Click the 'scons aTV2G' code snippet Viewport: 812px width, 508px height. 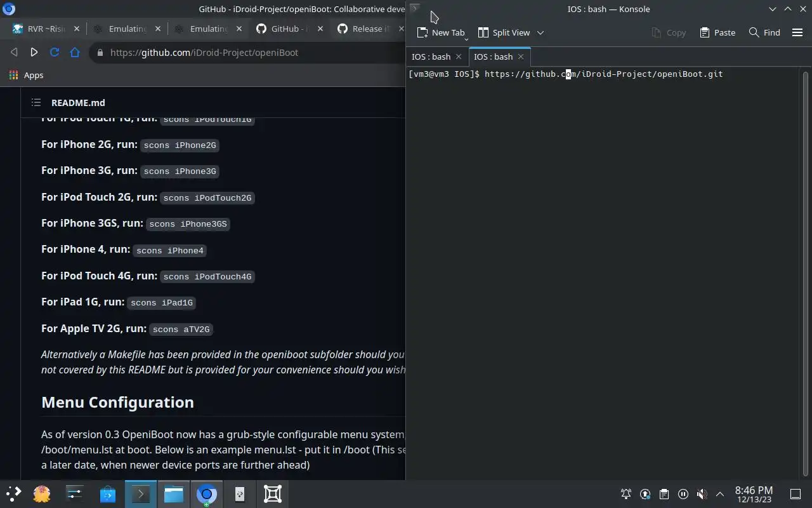[181, 330]
